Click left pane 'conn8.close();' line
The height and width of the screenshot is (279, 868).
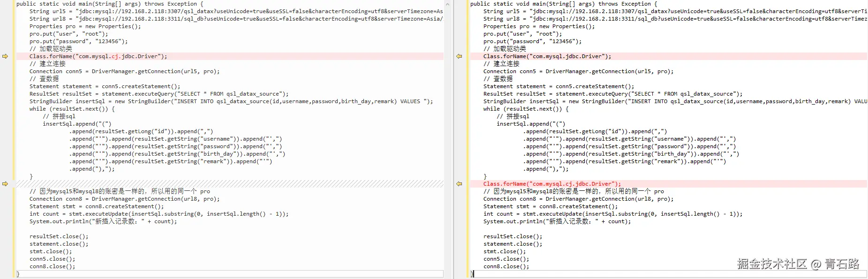point(52,266)
